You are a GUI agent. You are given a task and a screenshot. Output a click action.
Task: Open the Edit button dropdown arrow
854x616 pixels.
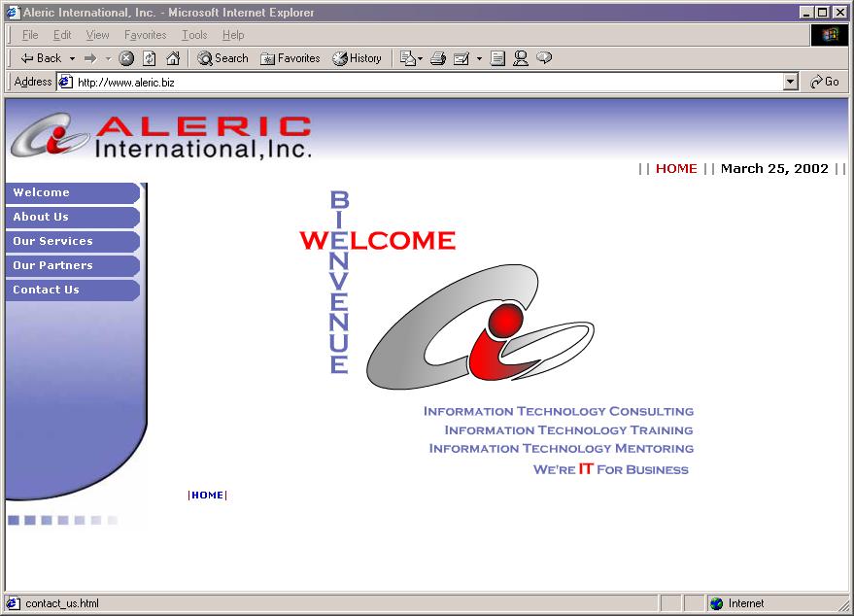(479, 58)
